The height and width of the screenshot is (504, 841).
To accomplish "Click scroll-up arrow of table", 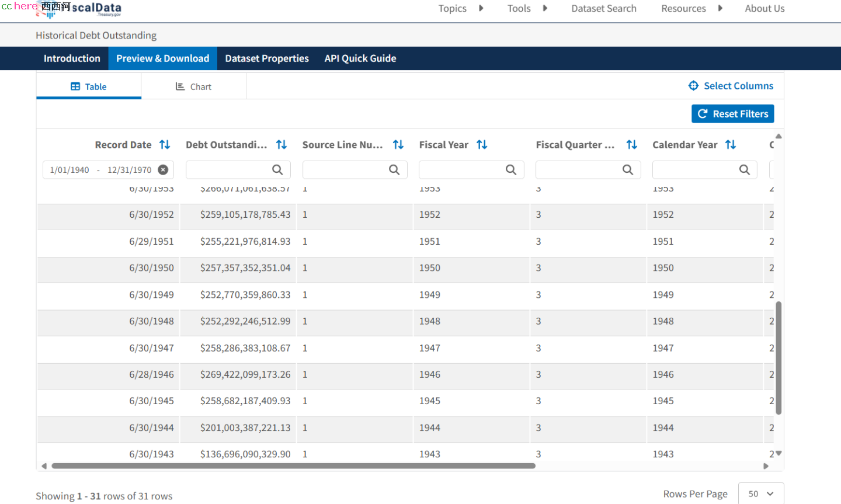I will 779,136.
